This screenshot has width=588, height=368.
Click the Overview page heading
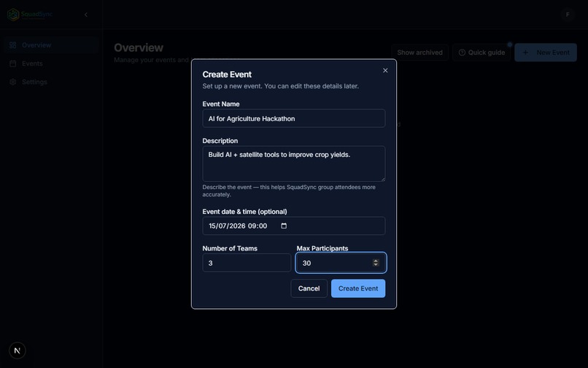click(x=139, y=47)
